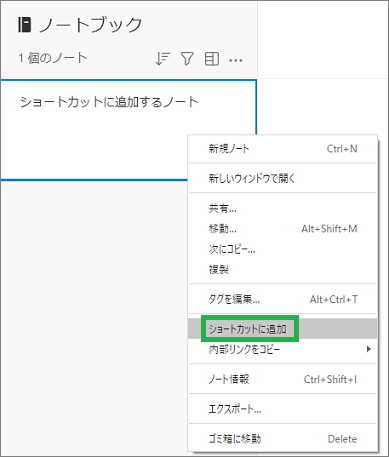This screenshot has width=389, height=457.
Task: Open ノート情報 from the context menu
Action: 283,379
